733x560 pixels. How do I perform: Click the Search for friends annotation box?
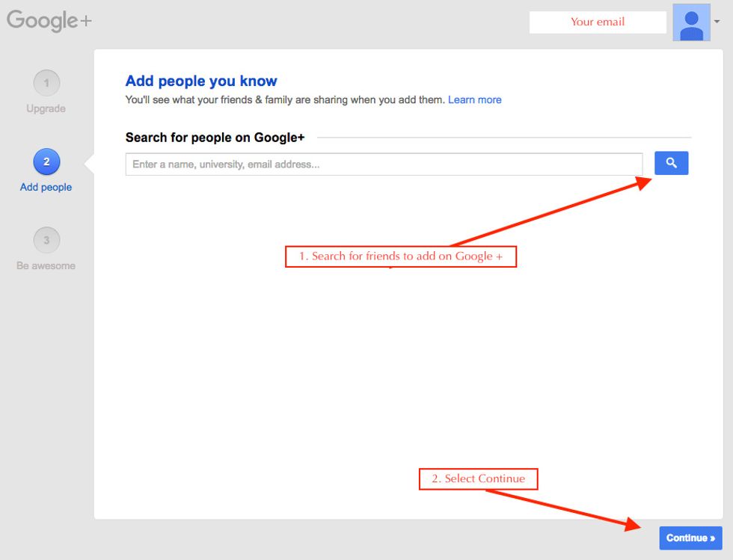click(401, 256)
